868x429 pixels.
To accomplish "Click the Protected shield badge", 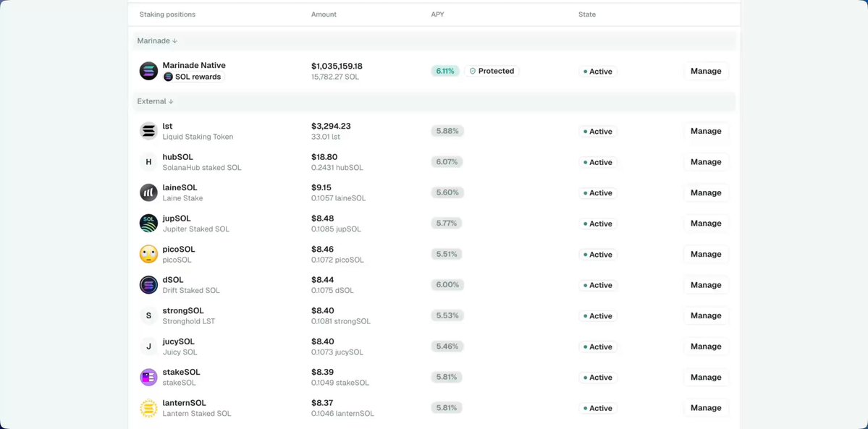I will (x=492, y=71).
